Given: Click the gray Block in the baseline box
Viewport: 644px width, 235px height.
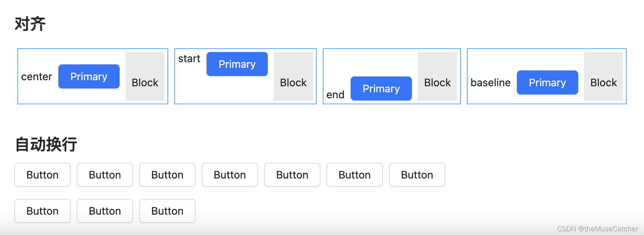Looking at the screenshot, I should (603, 76).
